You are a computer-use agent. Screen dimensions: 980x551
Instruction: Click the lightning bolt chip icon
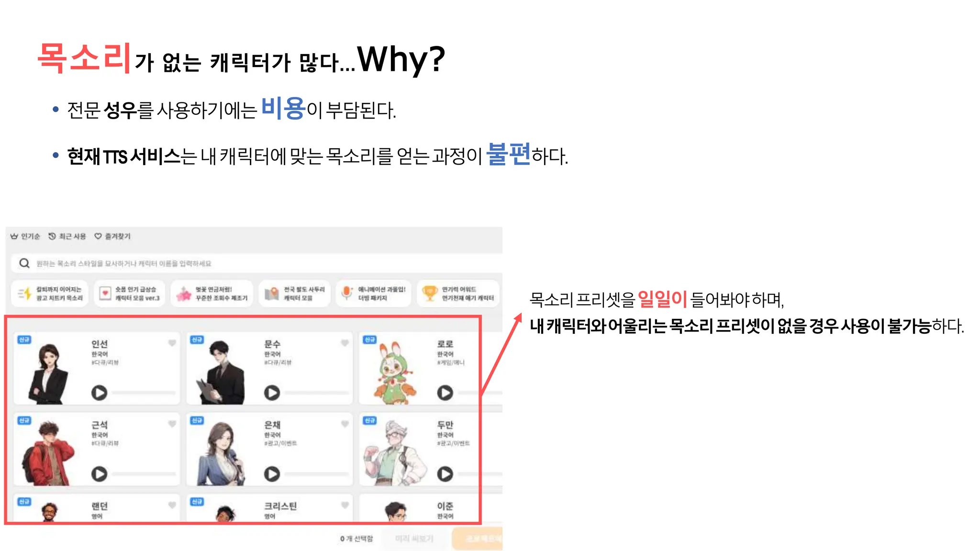pos(24,293)
